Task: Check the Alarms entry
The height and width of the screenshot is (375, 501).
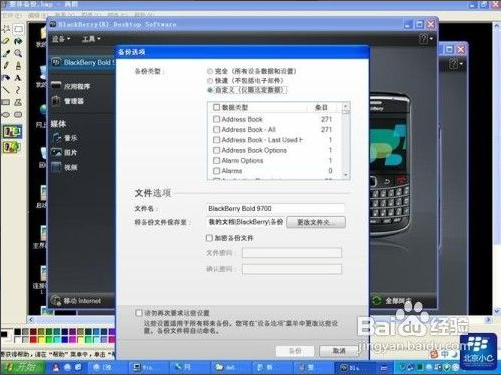Action: click(216, 171)
